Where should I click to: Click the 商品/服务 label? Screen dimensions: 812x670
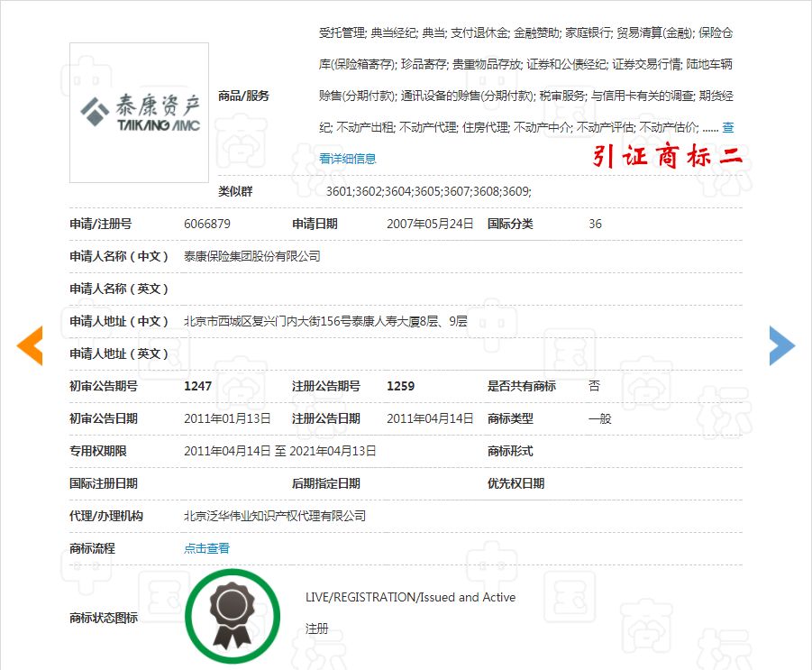point(244,96)
